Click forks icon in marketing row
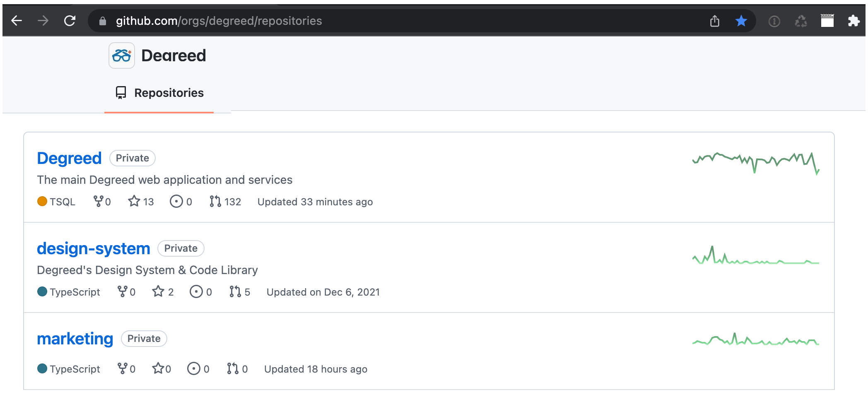 [123, 368]
